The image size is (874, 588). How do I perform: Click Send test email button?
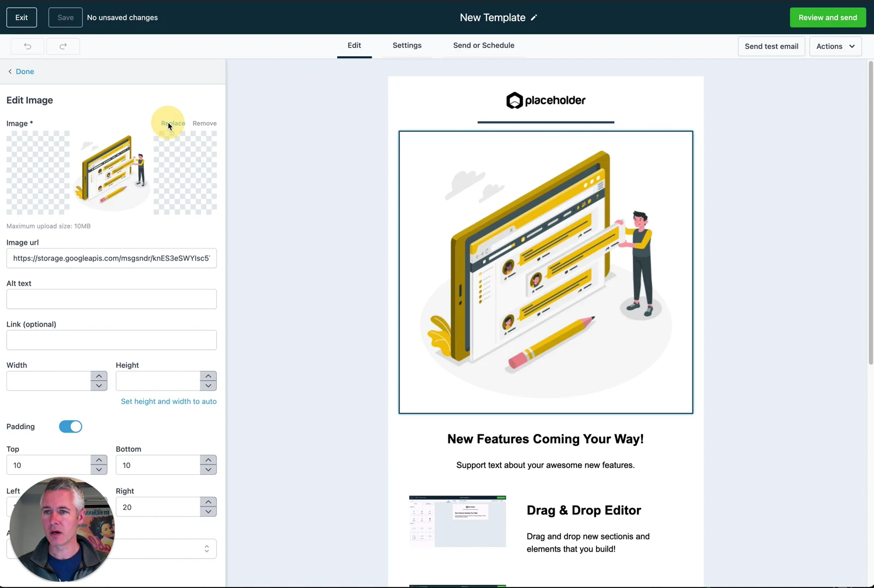[771, 46]
